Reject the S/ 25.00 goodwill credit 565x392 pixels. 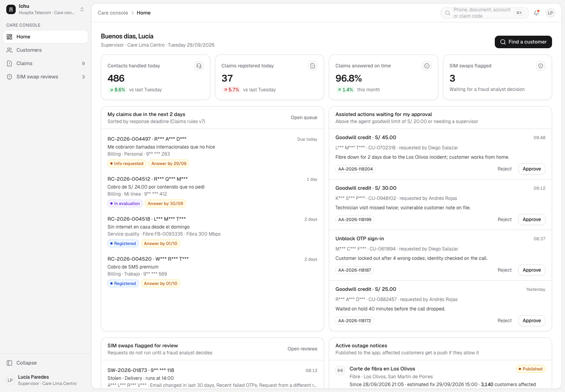coord(505,321)
